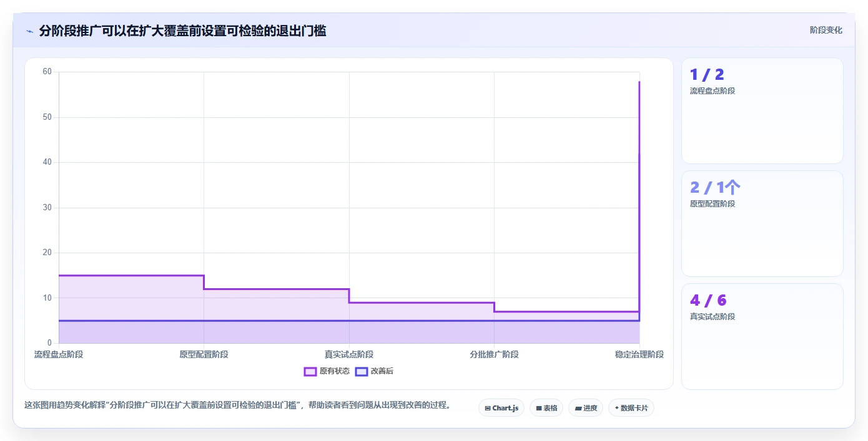Click the 阶段变化 label in header
The width and height of the screenshot is (868, 441).
826,30
